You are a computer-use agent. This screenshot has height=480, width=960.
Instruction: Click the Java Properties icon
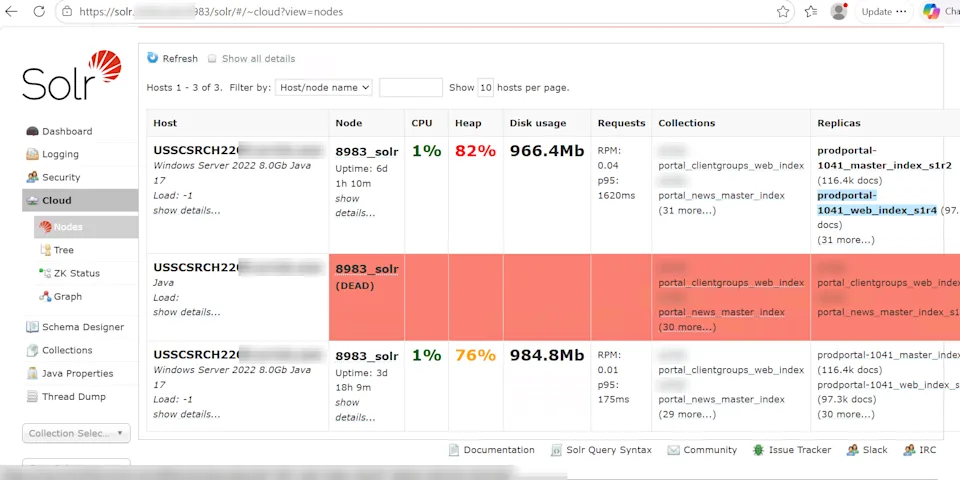point(32,373)
